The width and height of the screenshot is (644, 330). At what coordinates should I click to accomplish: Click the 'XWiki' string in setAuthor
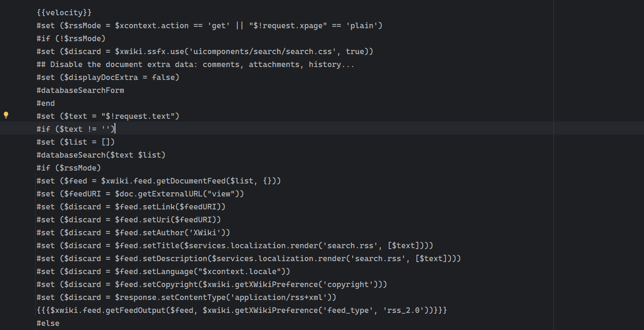pos(205,232)
